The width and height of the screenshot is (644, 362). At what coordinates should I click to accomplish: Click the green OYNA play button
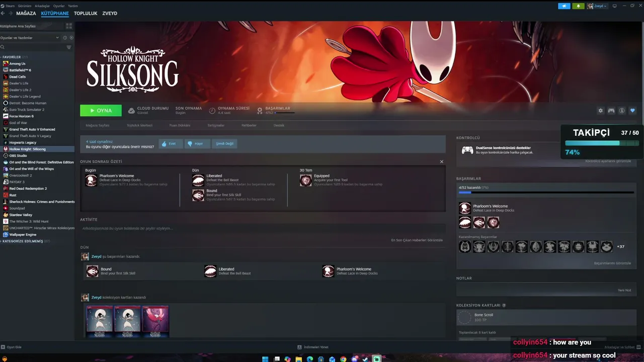click(101, 111)
